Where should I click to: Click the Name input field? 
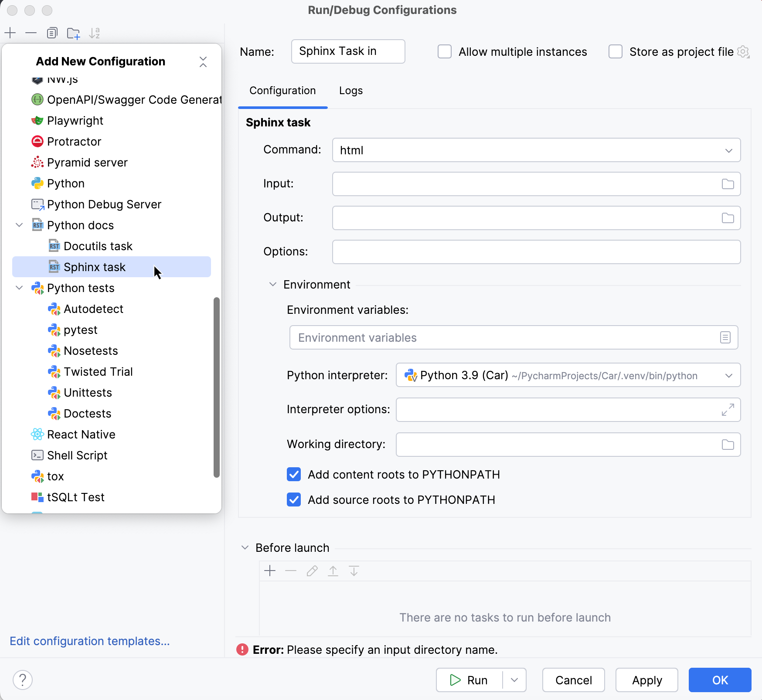[347, 51]
